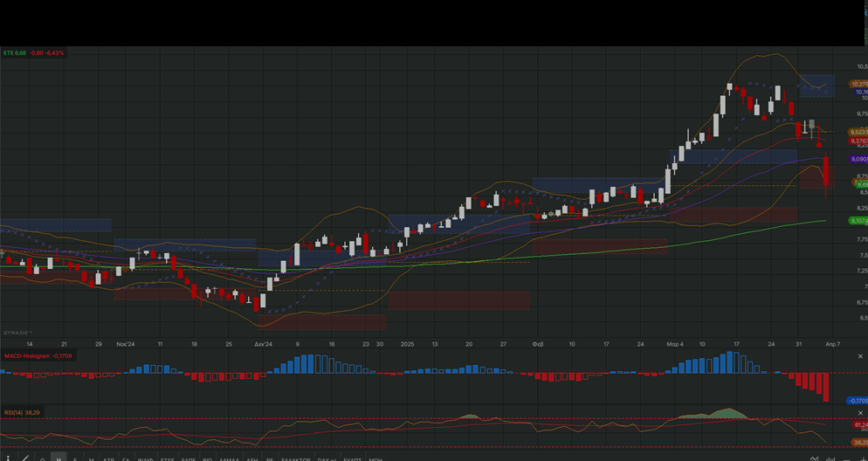Click the Δεκ'24 date axis label
The height and width of the screenshot is (461, 868).
pyautogui.click(x=264, y=344)
